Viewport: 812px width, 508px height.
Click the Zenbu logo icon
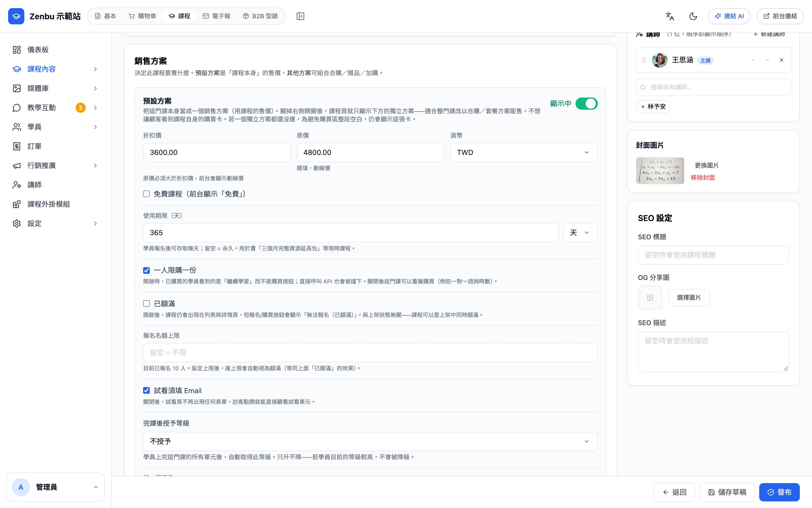[x=16, y=16]
